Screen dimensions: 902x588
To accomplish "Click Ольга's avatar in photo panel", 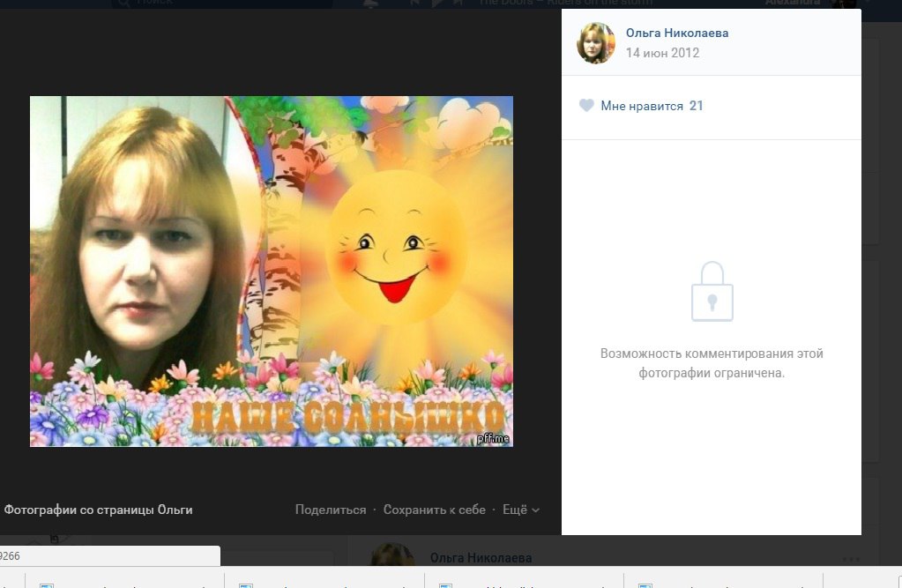I will click(x=596, y=43).
